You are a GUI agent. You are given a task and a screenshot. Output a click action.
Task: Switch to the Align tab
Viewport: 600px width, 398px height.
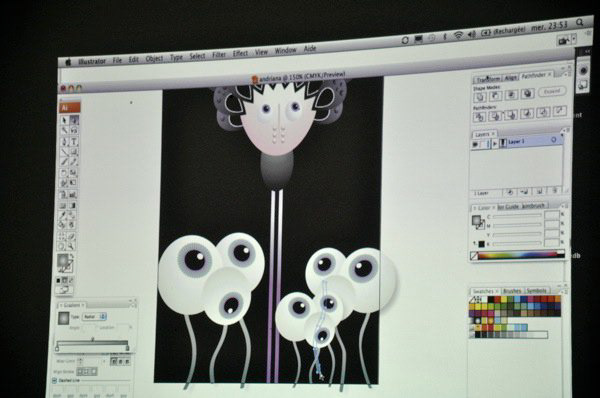point(510,78)
